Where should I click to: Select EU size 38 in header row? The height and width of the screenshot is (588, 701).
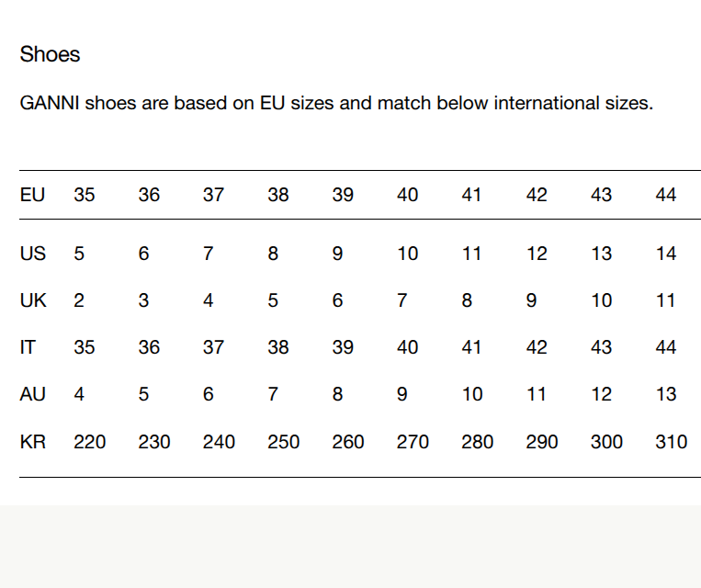278,196
